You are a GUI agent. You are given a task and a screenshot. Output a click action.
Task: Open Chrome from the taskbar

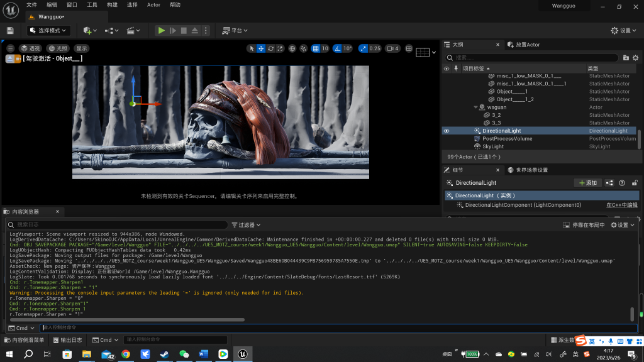point(126,354)
